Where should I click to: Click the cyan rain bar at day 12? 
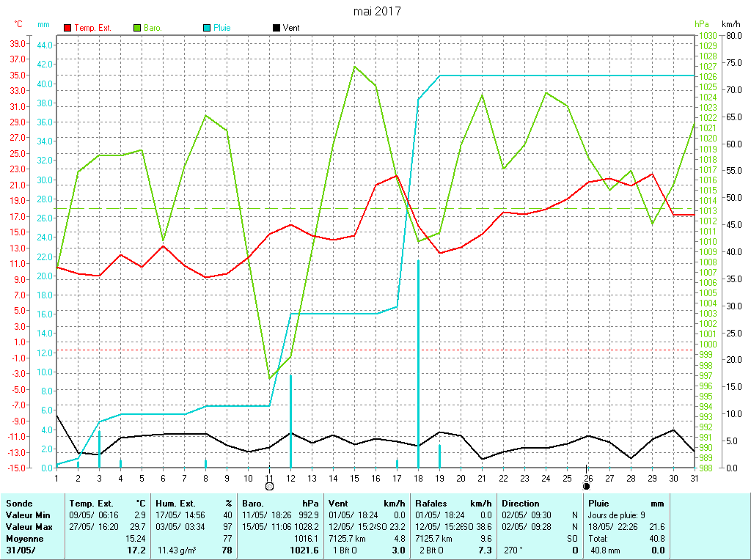pyautogui.click(x=291, y=421)
